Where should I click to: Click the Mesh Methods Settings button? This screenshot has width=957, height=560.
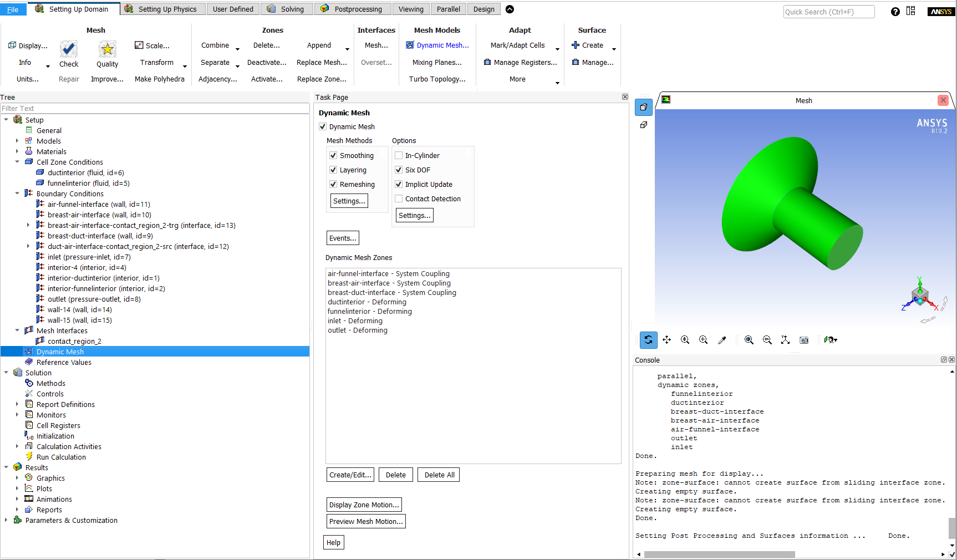click(349, 201)
